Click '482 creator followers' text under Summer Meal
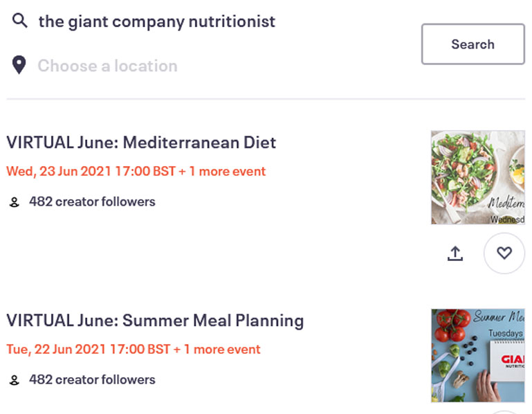 (x=92, y=380)
